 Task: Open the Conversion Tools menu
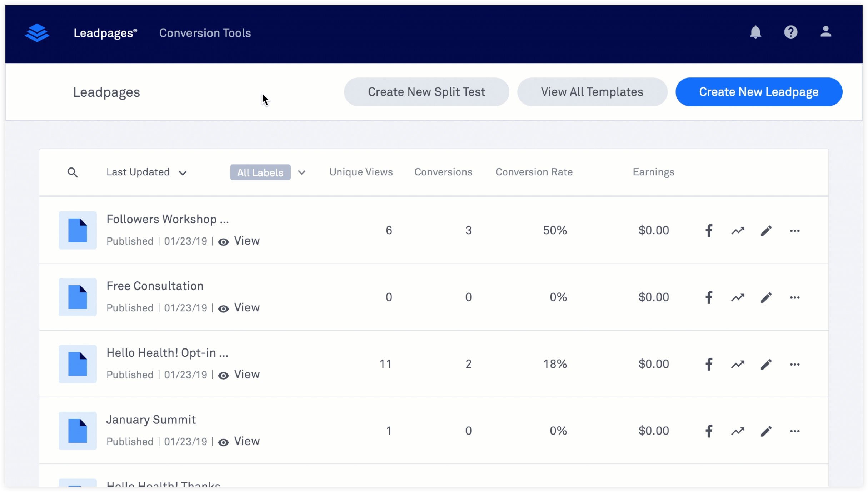[x=205, y=33]
